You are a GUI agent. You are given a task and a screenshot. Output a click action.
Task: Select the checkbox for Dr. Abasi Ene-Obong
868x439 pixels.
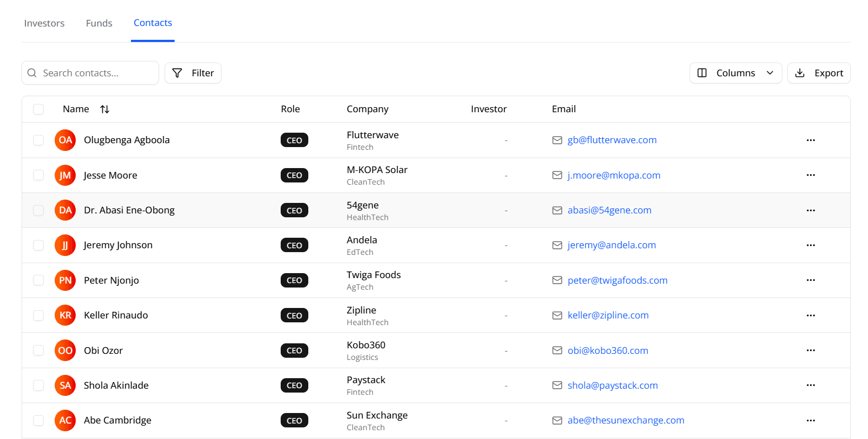[39, 211]
